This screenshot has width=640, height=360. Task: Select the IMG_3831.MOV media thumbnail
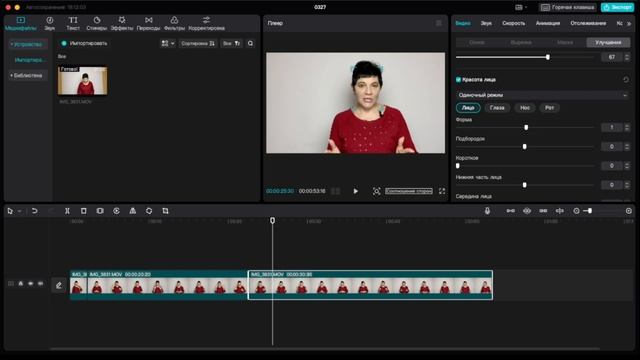pos(82,81)
